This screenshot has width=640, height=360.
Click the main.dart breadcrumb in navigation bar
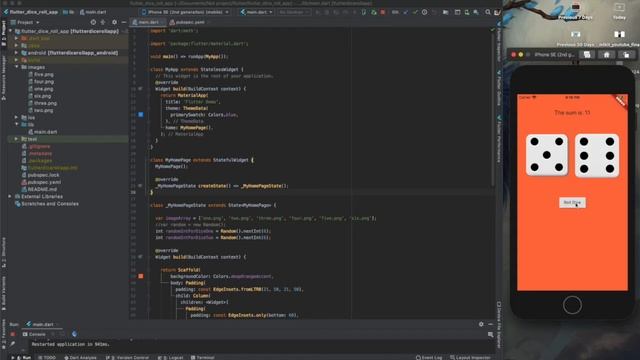[93, 12]
